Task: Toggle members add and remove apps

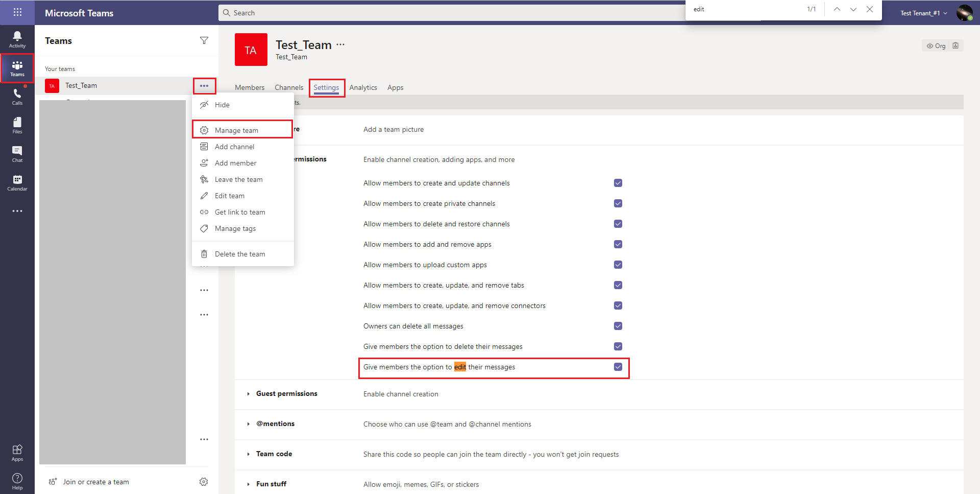Action: tap(618, 244)
